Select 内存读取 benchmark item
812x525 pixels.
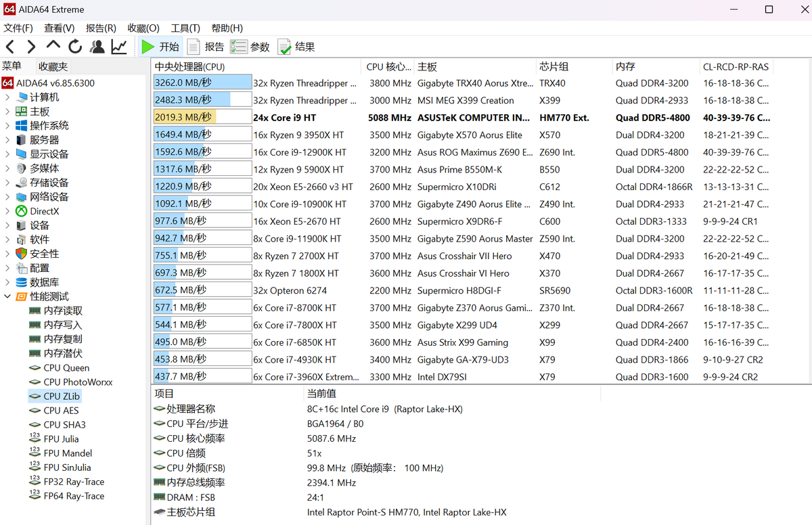tap(55, 311)
